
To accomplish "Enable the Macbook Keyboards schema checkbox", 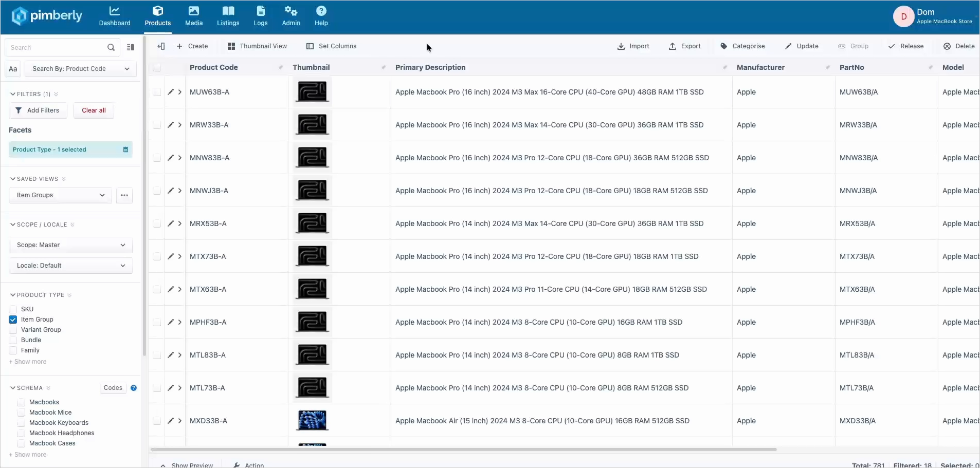I will [x=21, y=423].
